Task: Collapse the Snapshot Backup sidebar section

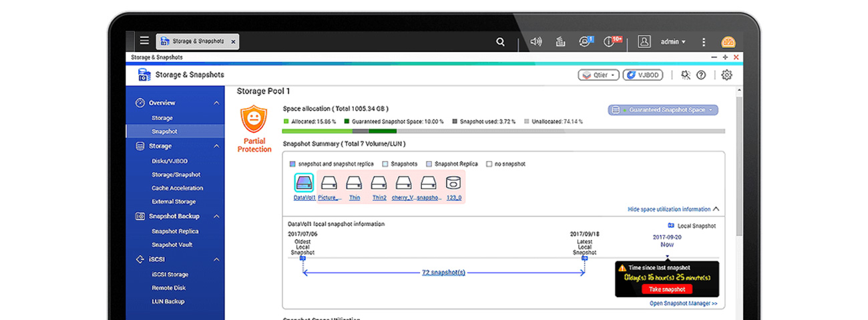Action: click(x=216, y=217)
